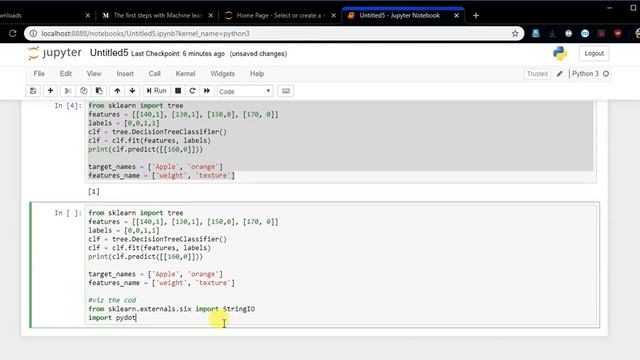Click the kernel idle circle indicator
Viewport: 640px width, 360px height.
(606, 74)
